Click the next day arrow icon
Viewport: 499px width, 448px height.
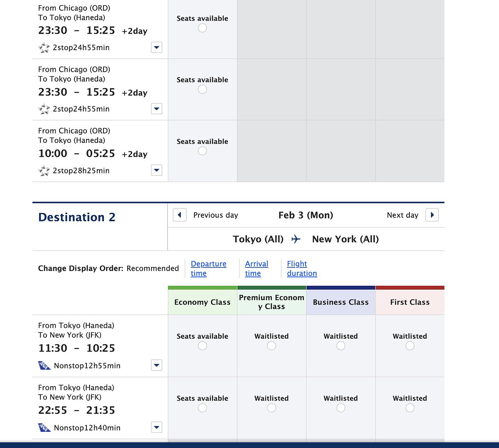(432, 215)
